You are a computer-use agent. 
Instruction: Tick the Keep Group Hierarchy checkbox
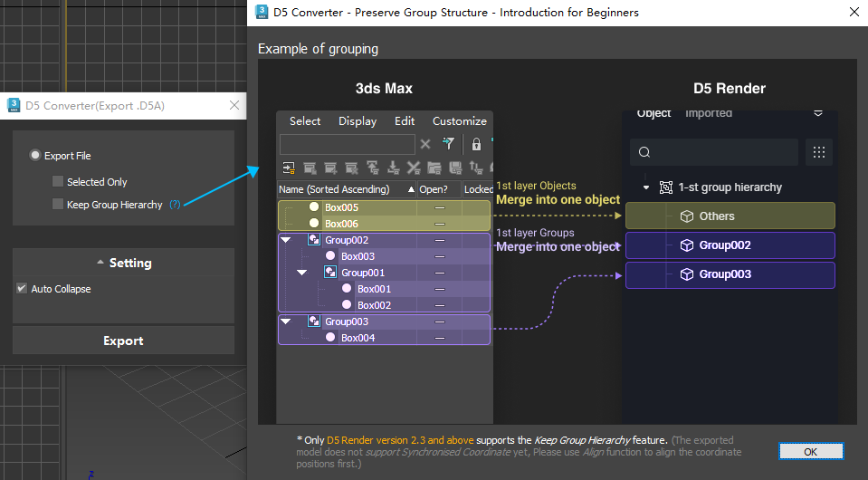tap(58, 205)
